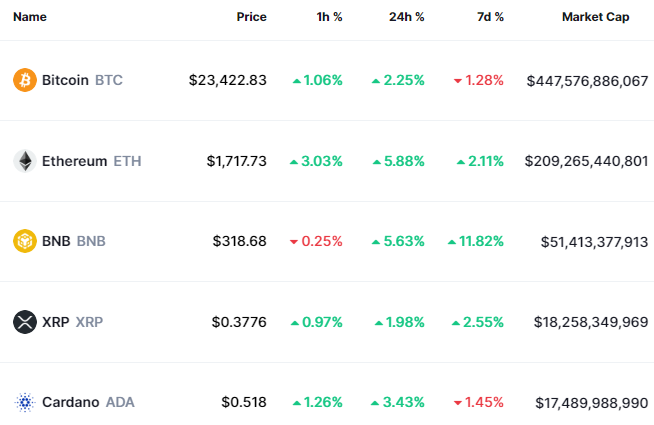The height and width of the screenshot is (425, 654).
Task: Sort by the Price column header
Action: 251,17
